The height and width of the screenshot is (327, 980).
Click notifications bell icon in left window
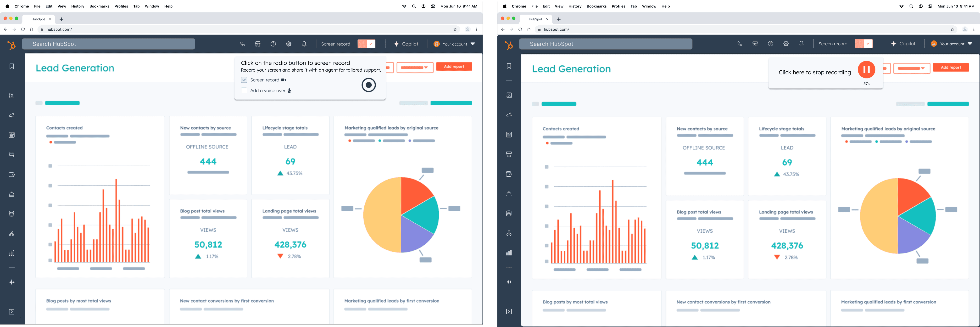coord(304,44)
